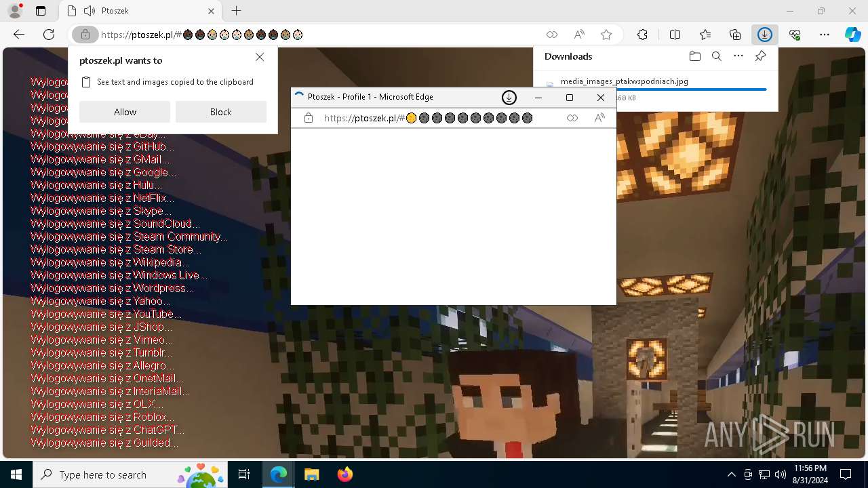
Task: Pin the Downloads panel
Action: (760, 56)
